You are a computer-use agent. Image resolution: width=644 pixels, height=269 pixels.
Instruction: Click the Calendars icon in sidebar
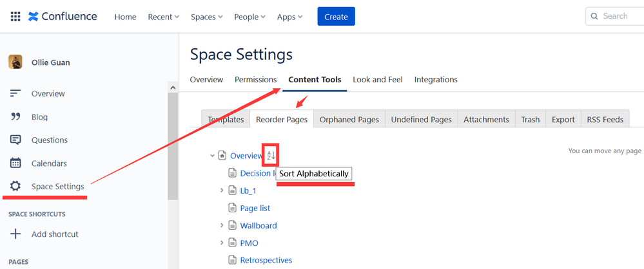pos(15,163)
